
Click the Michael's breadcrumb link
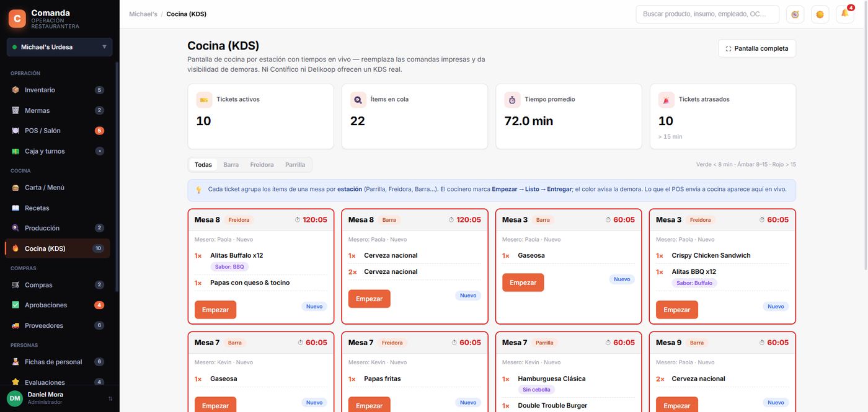click(x=143, y=14)
